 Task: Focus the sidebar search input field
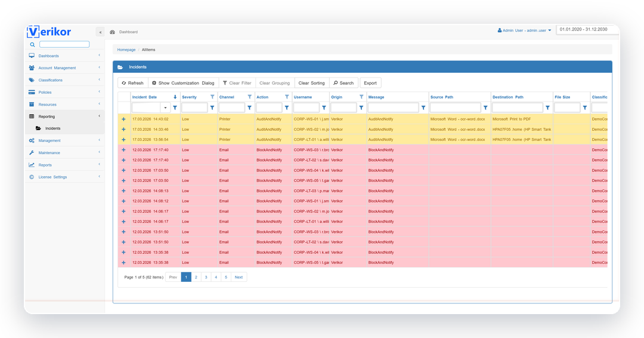coord(64,44)
